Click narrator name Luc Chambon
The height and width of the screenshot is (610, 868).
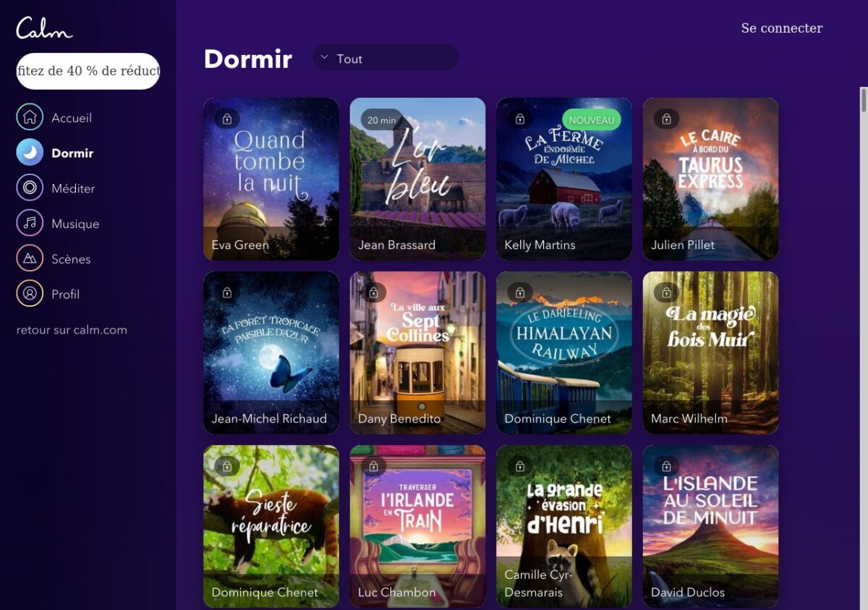tap(397, 592)
